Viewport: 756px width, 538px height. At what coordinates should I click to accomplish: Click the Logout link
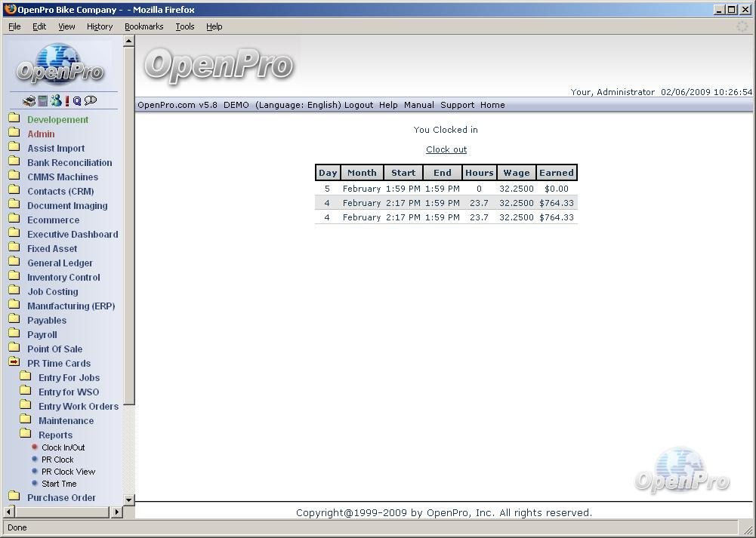pos(359,105)
